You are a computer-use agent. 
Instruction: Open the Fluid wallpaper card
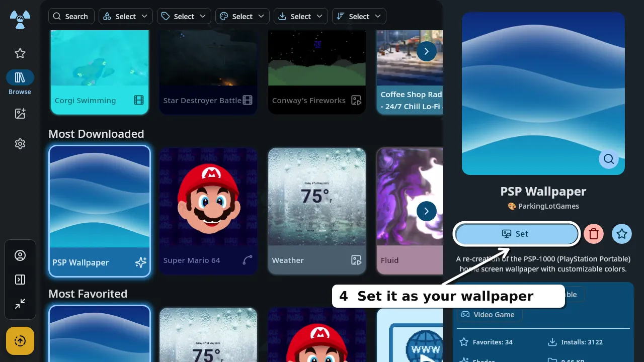point(410,211)
